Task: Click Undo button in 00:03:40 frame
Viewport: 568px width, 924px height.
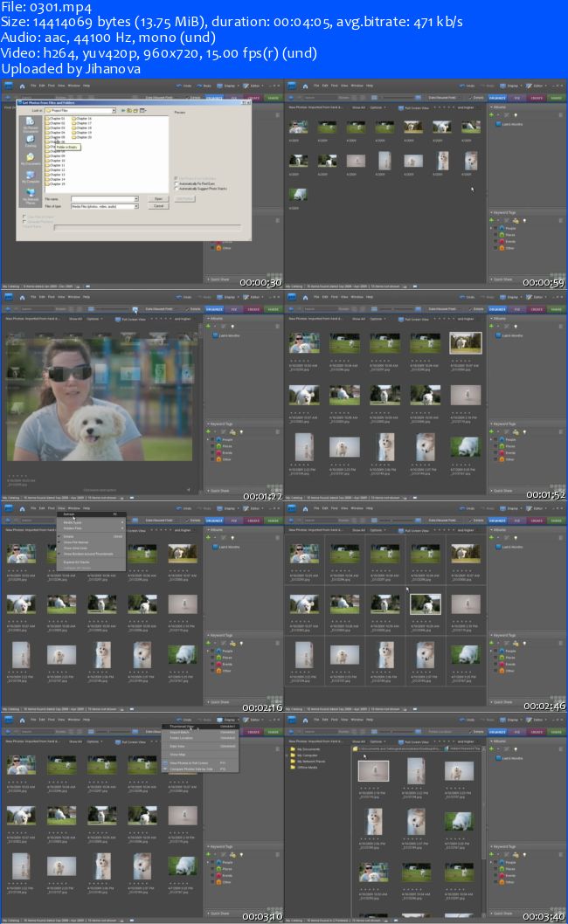Action: pyautogui.click(x=468, y=721)
